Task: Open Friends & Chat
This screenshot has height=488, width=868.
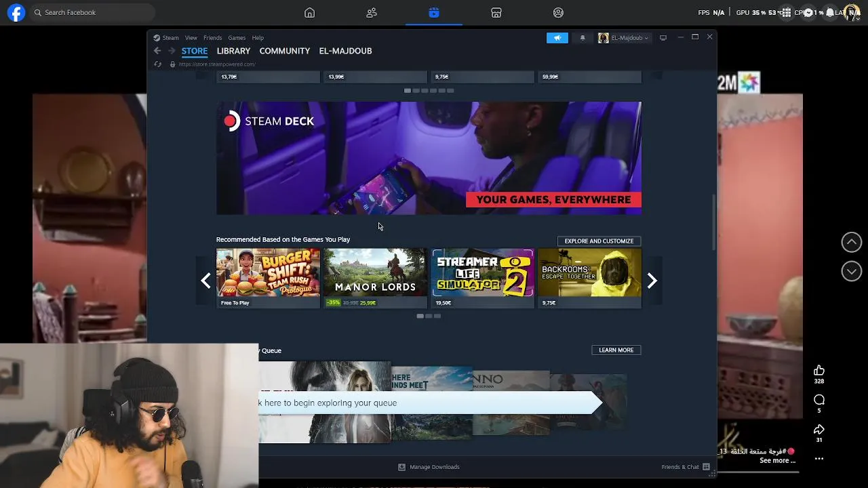Action: pos(686,467)
